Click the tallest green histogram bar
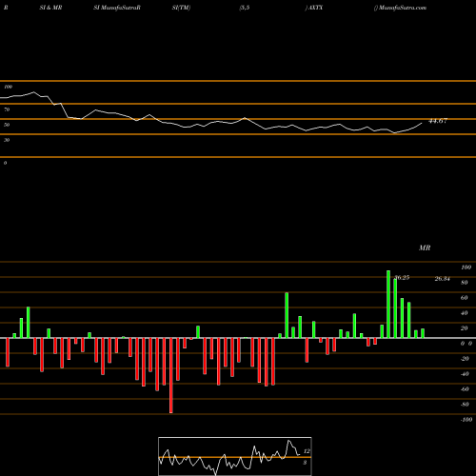This screenshot has width=476, height=476. [x=388, y=304]
